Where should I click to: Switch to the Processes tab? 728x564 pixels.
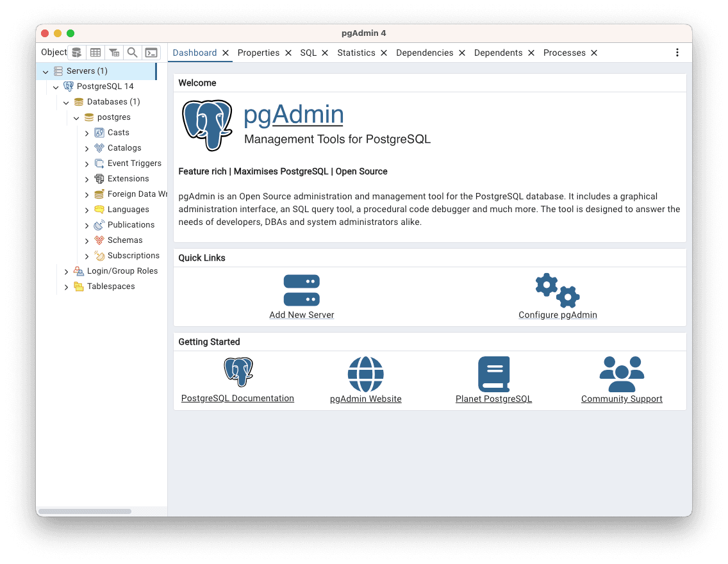(564, 53)
